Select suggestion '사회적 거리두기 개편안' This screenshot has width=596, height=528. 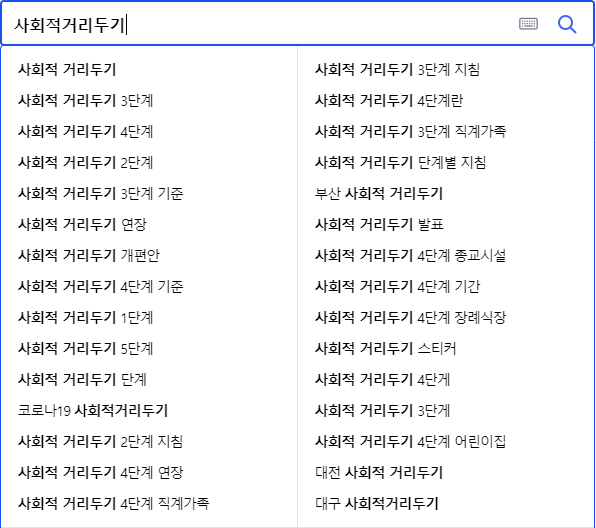(x=89, y=255)
